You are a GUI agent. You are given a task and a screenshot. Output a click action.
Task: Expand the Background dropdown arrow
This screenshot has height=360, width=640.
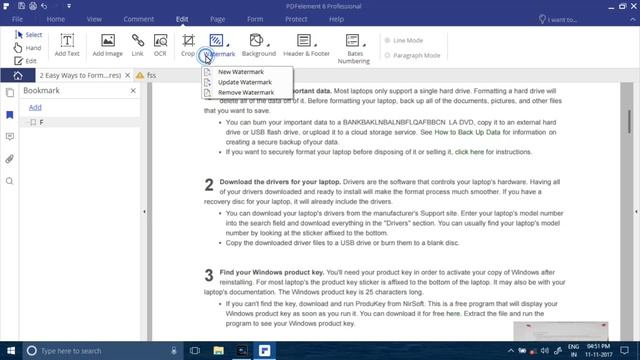click(x=268, y=44)
